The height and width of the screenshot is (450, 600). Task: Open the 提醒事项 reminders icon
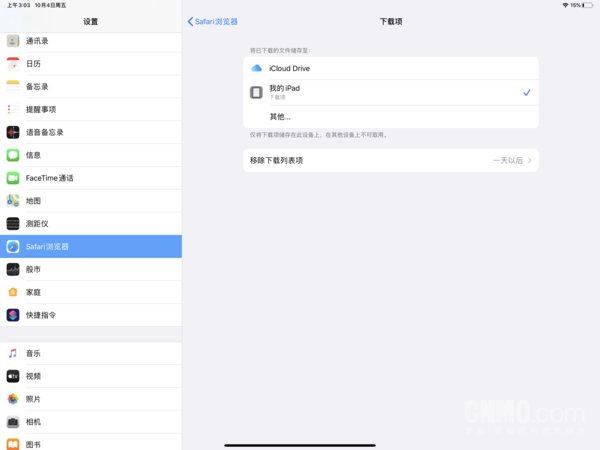13,109
